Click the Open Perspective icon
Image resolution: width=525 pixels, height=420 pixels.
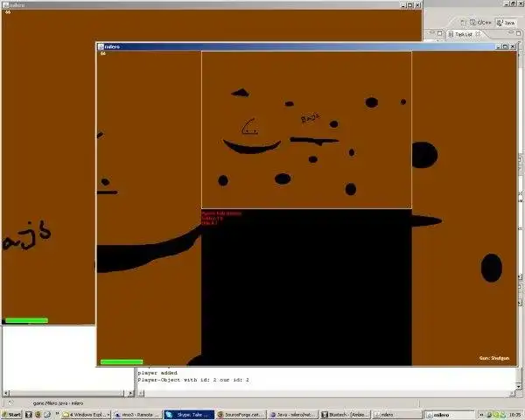click(x=464, y=23)
